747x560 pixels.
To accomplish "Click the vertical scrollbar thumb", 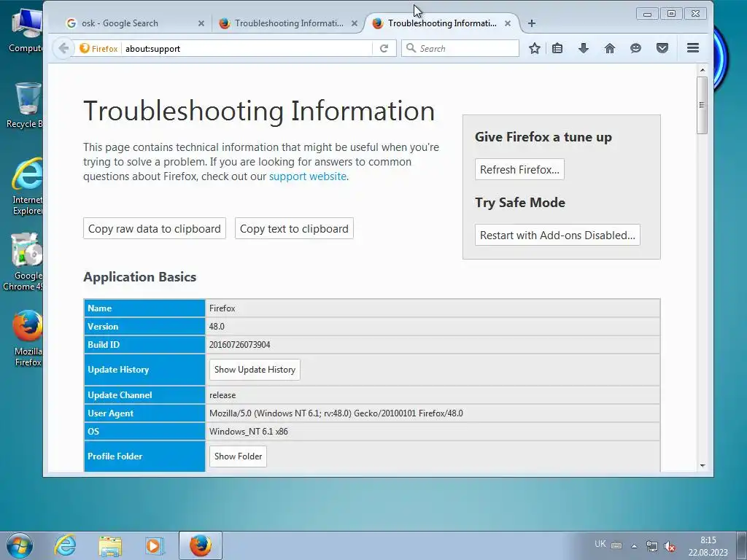I will pyautogui.click(x=703, y=105).
